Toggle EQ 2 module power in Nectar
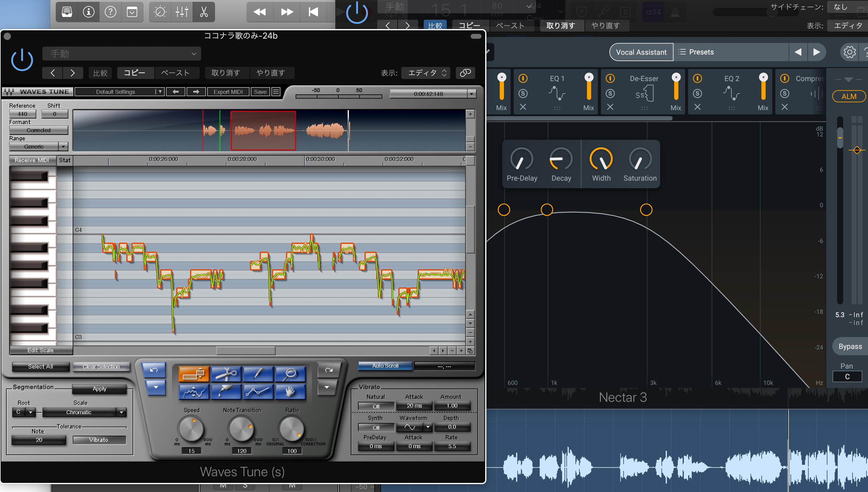 tap(697, 78)
